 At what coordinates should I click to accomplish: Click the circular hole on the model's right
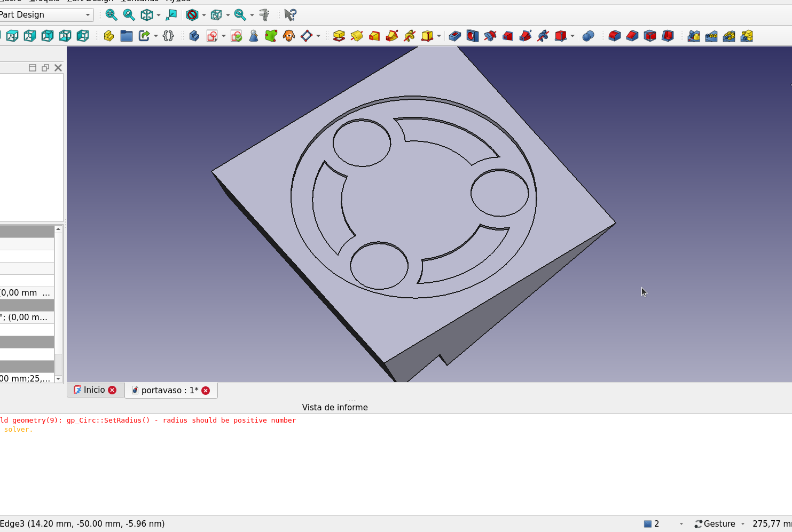pos(499,193)
